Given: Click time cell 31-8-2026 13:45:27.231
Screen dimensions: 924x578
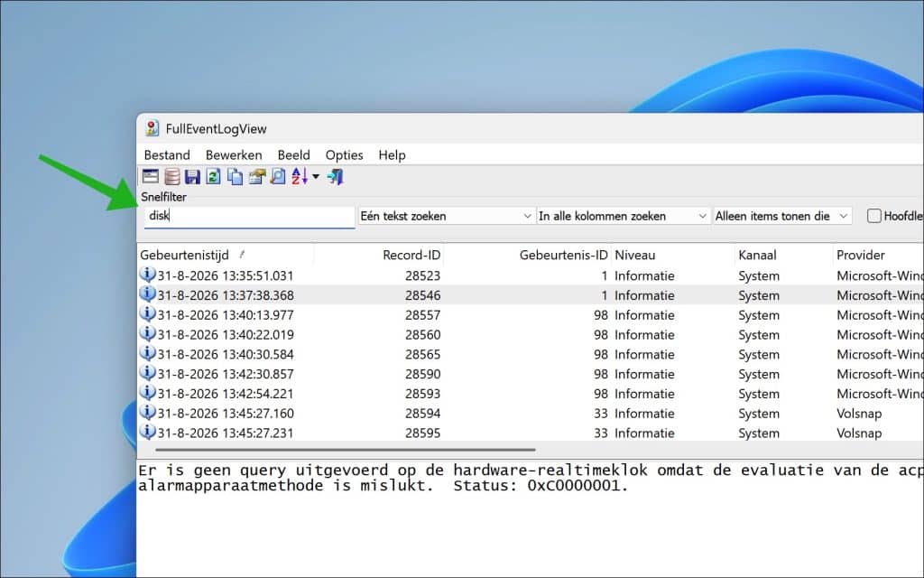Looking at the screenshot, I should point(225,433).
